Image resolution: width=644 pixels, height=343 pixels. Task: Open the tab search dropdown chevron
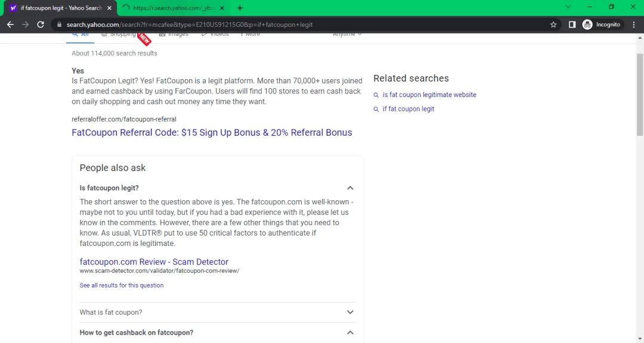pyautogui.click(x=568, y=7)
